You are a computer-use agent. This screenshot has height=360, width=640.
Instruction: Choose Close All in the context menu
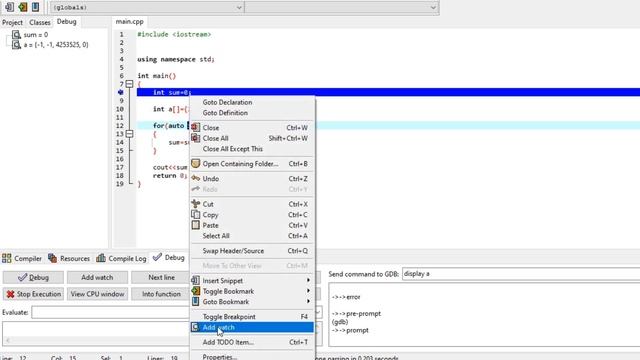pos(252,138)
